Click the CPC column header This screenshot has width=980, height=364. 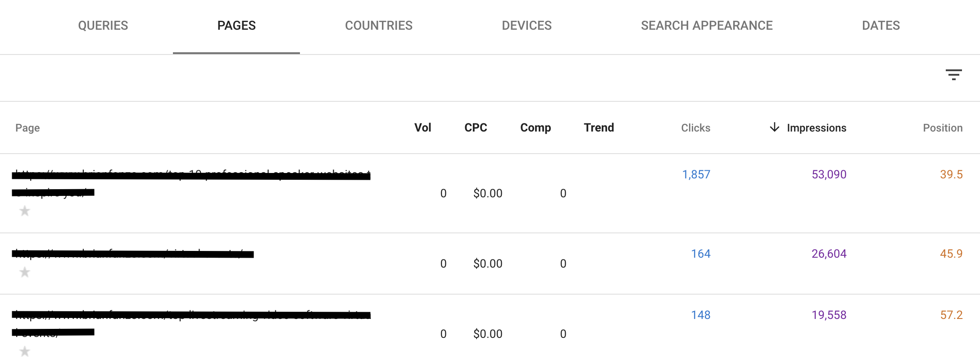coord(476,127)
